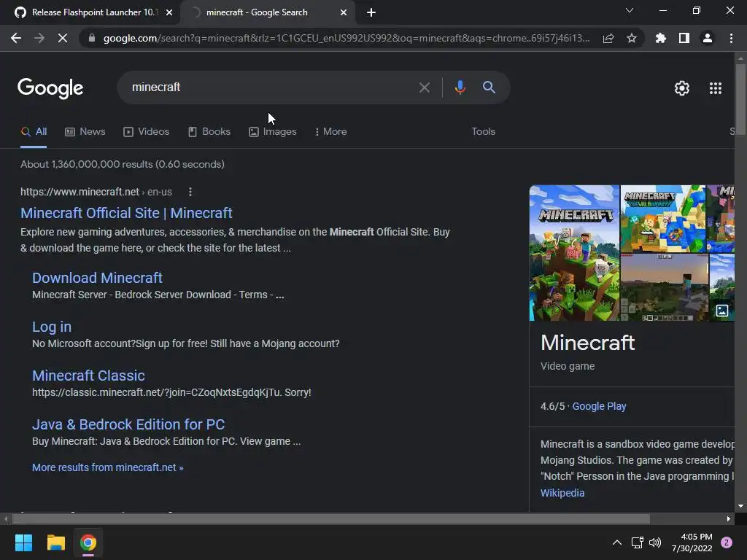Open Java & Bedrock Edition for PC link

(x=128, y=425)
